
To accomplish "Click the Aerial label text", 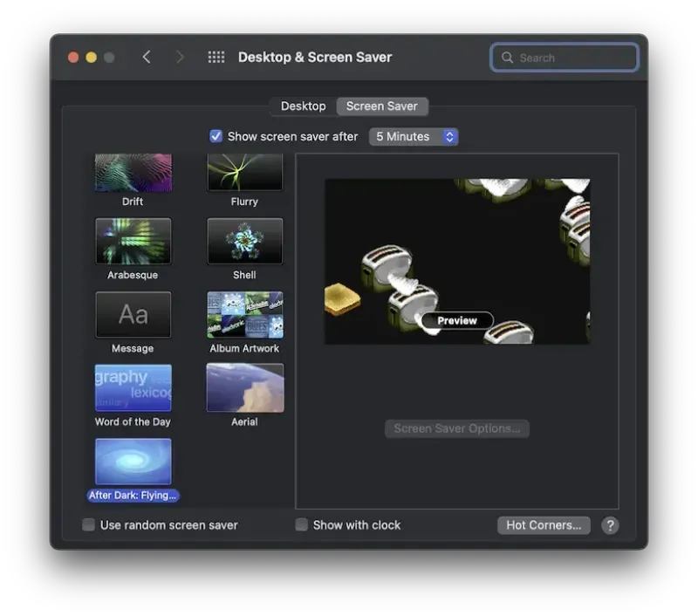I will pyautogui.click(x=244, y=422).
